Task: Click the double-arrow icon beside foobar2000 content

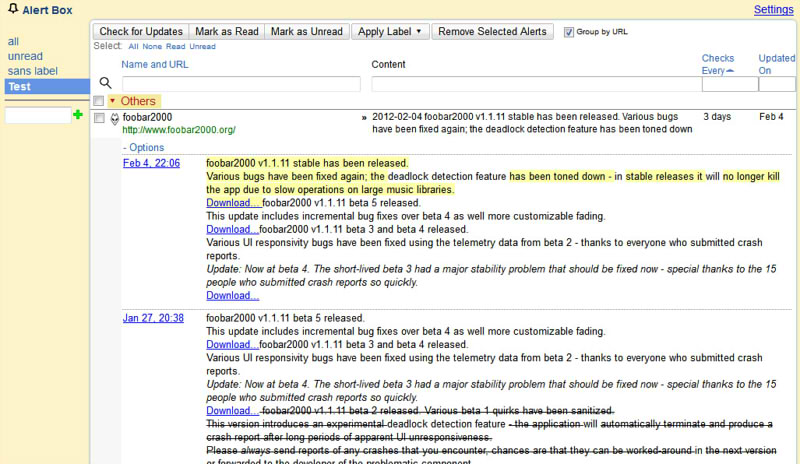Action: [364, 118]
